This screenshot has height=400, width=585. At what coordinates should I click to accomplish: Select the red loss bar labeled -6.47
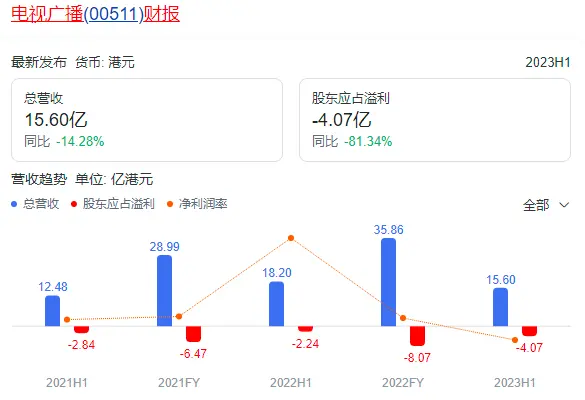point(194,334)
